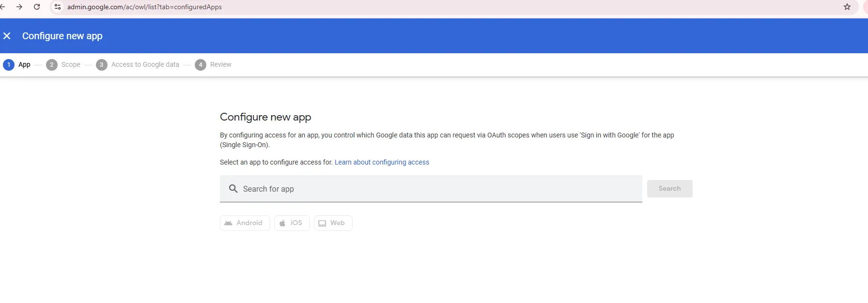868x303 pixels.
Task: Select the iOS platform chip
Action: tap(292, 223)
